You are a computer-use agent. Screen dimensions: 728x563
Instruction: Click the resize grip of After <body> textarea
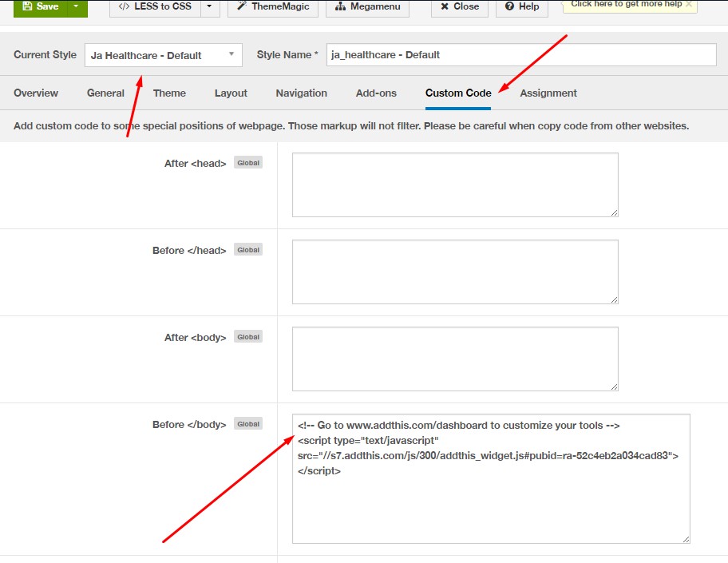click(615, 387)
